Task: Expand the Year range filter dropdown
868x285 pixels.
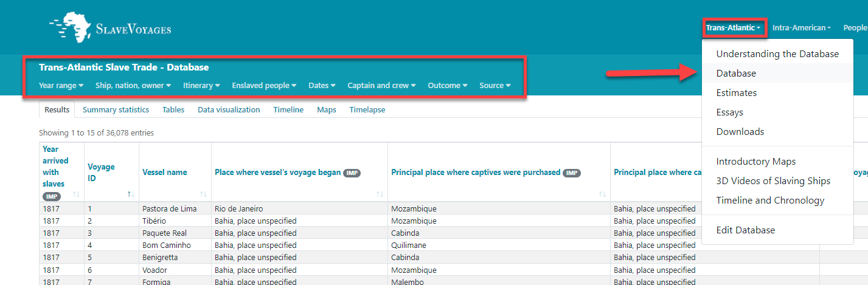Action: [x=61, y=86]
